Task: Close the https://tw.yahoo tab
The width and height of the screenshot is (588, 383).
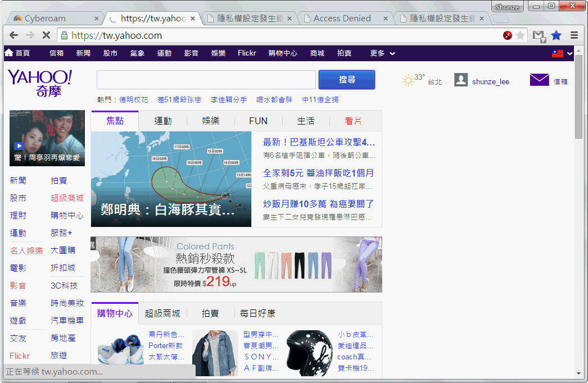Action: coord(193,19)
